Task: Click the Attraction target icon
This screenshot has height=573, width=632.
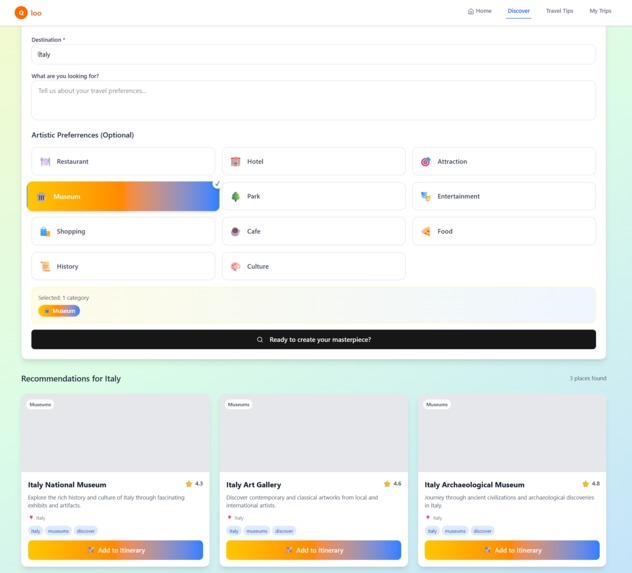Action: pyautogui.click(x=426, y=162)
